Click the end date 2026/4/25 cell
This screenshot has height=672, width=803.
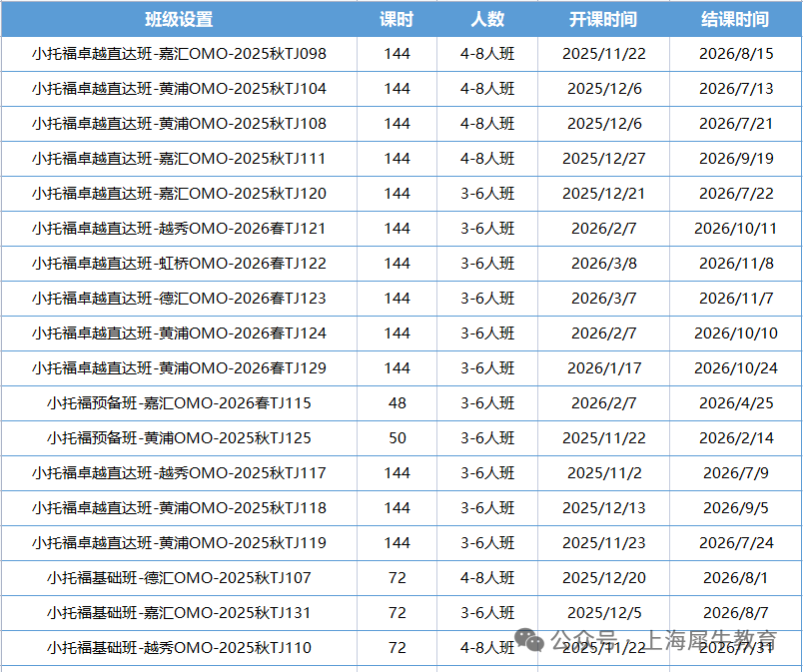pyautogui.click(x=735, y=403)
